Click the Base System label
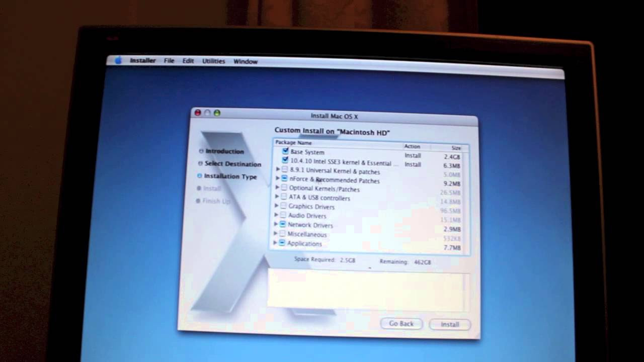The image size is (644, 362). click(x=307, y=152)
